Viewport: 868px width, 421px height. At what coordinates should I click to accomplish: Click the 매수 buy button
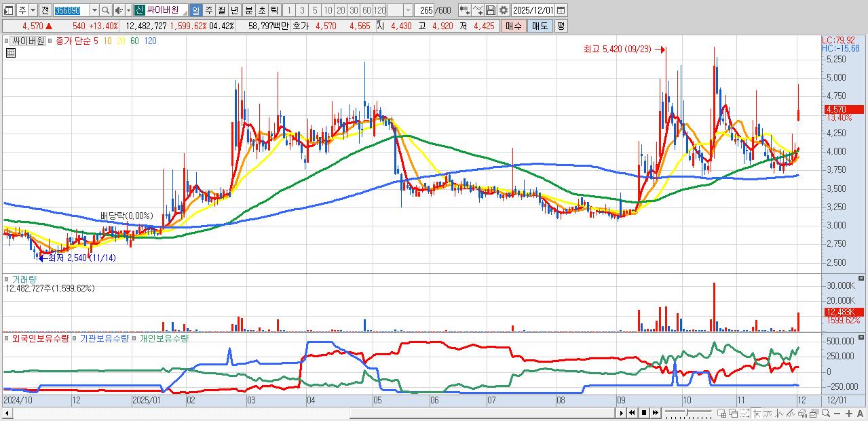(x=514, y=25)
